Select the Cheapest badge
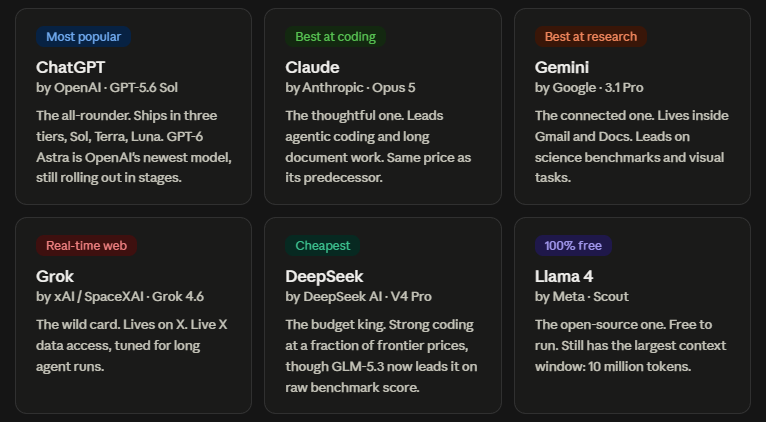 click(322, 246)
